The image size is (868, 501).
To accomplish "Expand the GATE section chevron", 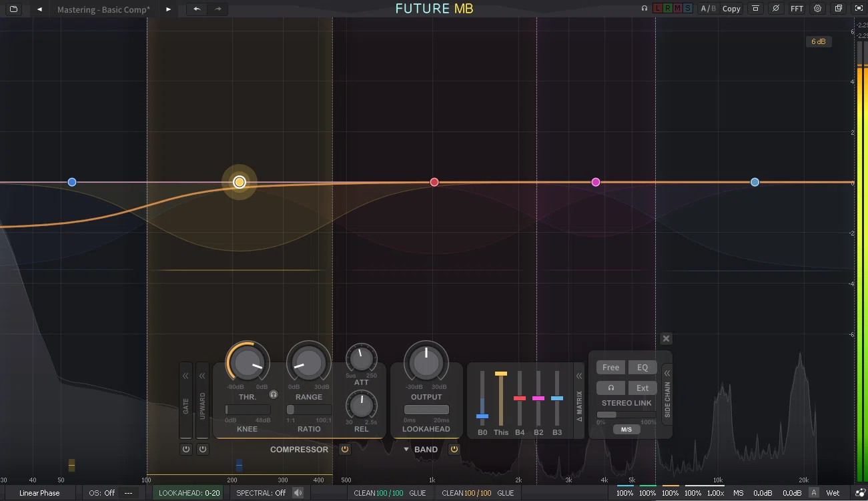I will click(185, 376).
